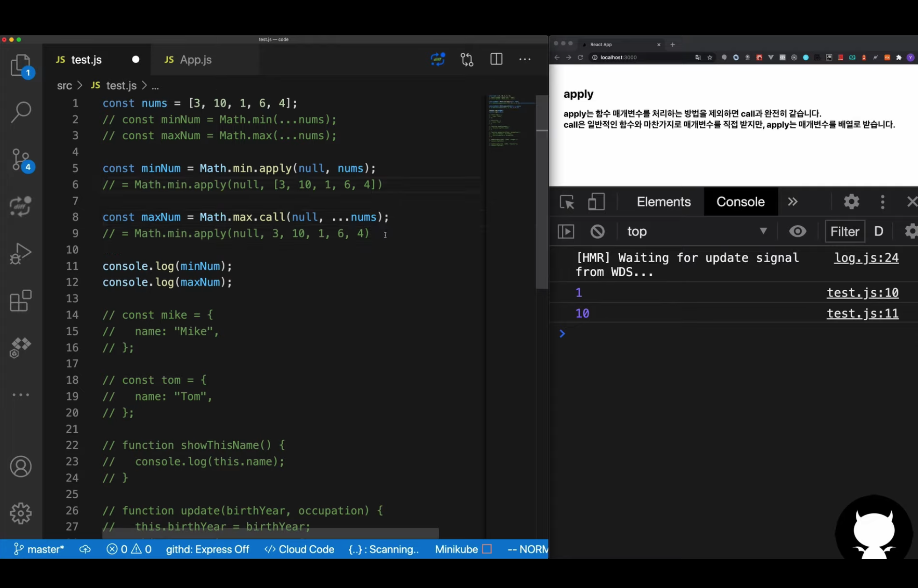Screen dimensions: 918x588
Task: Open editor More Actions menu
Action: pos(525,59)
